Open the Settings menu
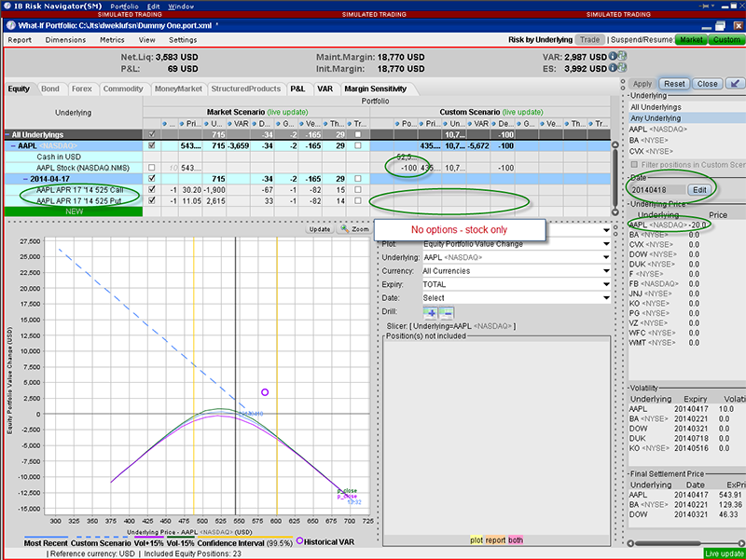 183,40
